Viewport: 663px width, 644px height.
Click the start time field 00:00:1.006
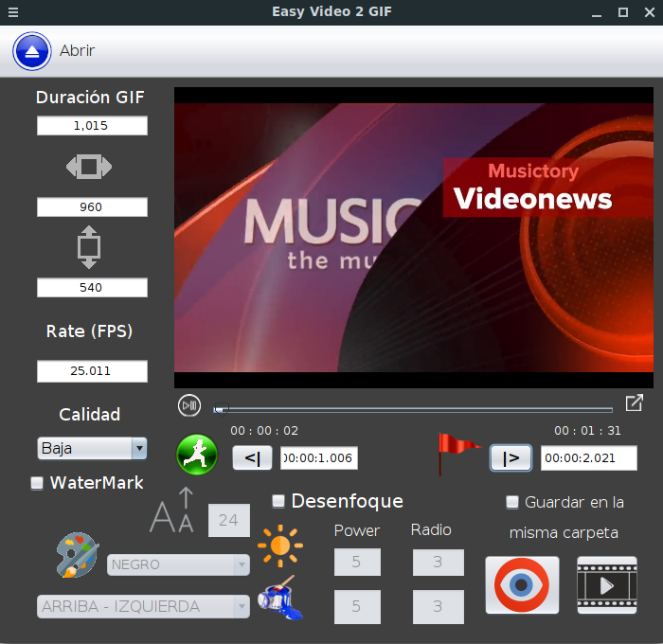pyautogui.click(x=319, y=458)
